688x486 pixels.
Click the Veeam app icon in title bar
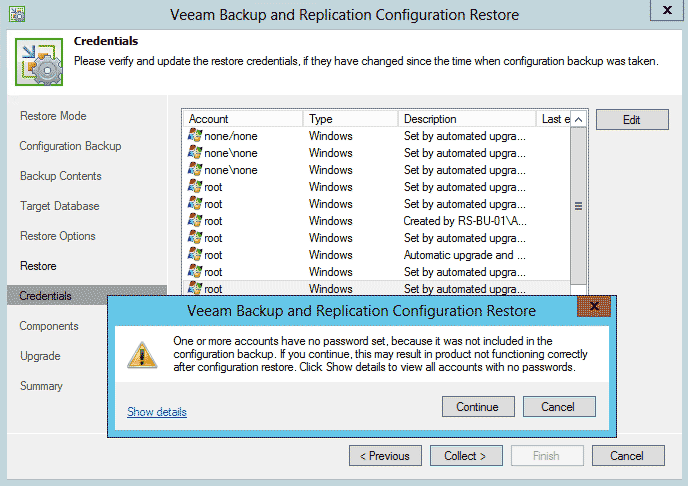(x=17, y=14)
